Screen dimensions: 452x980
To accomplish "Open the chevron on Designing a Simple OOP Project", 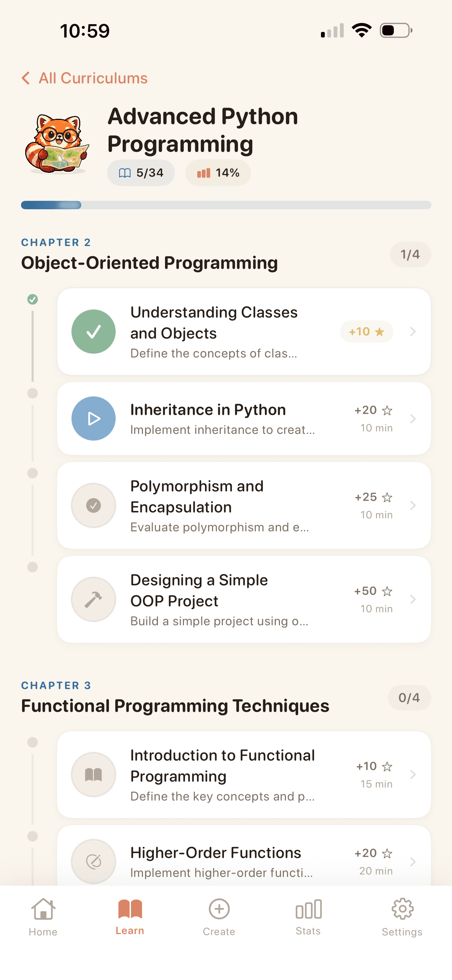I will (x=413, y=600).
